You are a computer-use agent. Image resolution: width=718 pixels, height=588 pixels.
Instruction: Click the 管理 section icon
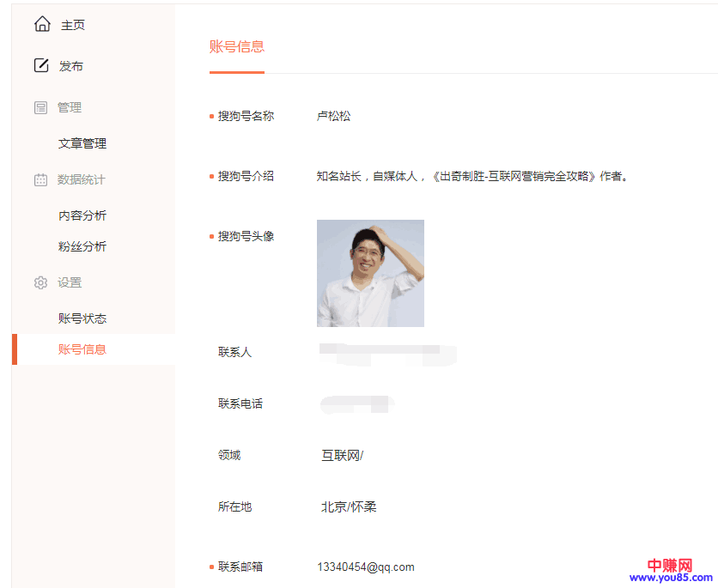click(x=40, y=107)
